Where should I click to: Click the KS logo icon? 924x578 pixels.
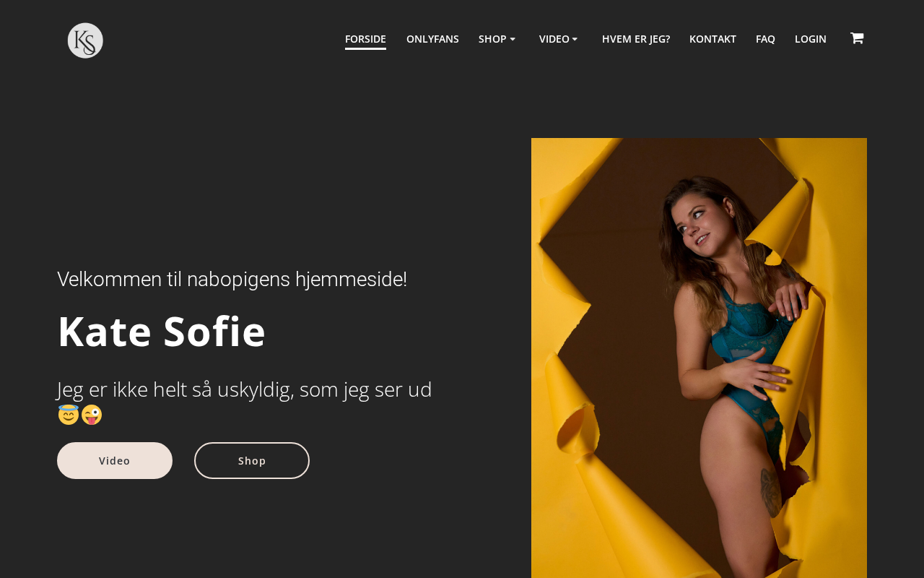click(x=85, y=40)
